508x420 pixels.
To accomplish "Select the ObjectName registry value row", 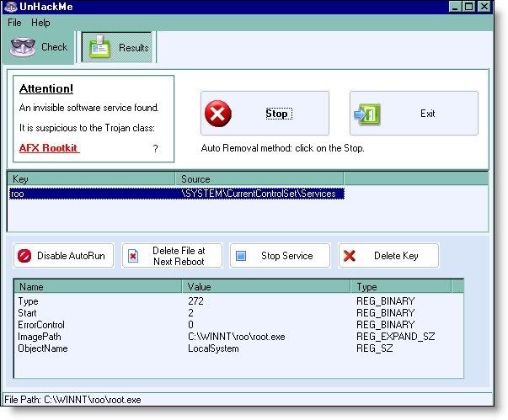I will pyautogui.click(x=238, y=348).
